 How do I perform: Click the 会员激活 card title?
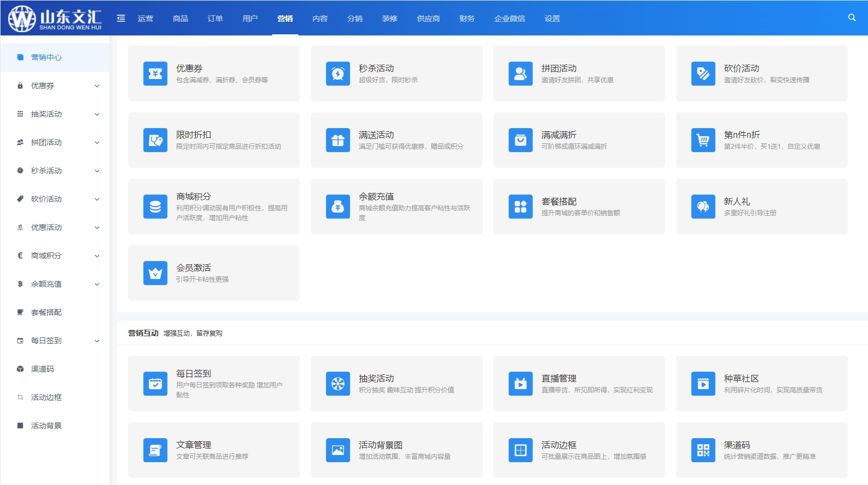click(x=194, y=268)
